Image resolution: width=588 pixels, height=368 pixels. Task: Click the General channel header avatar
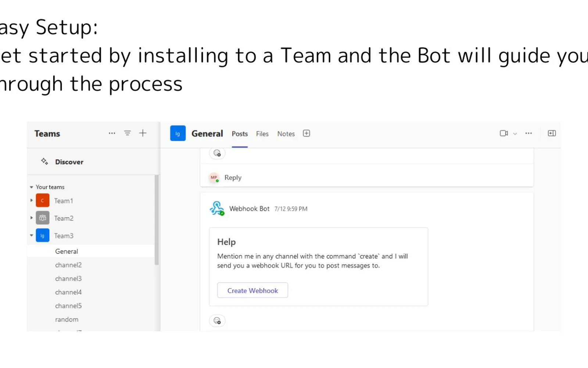178,133
